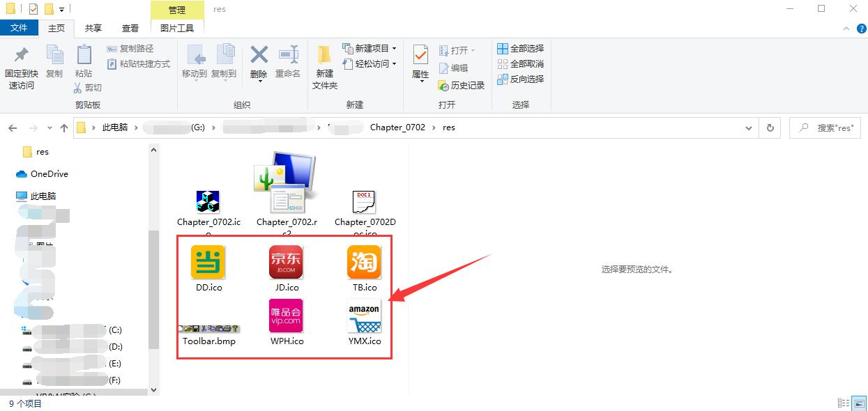Click Properties checkmark icon in title bar
This screenshot has height=411, width=868.
(34, 9)
